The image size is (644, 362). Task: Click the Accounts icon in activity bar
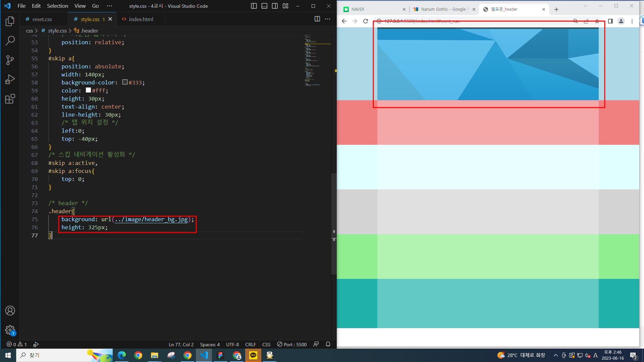[10, 311]
